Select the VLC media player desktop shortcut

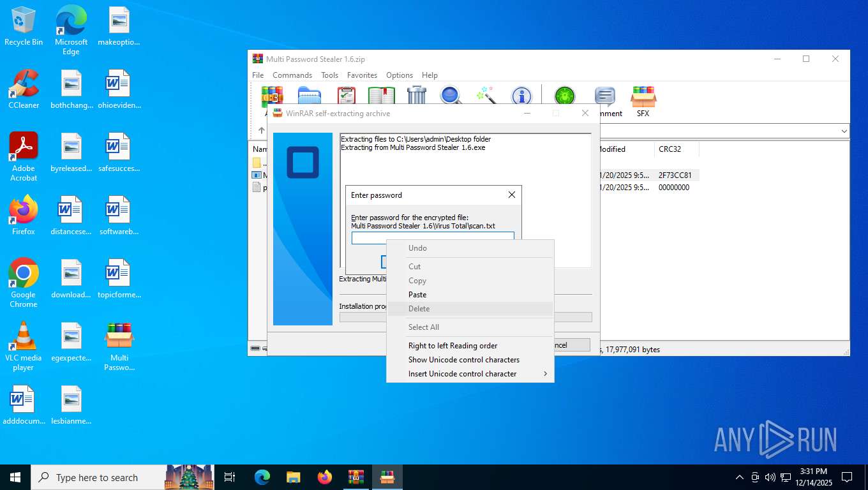pyautogui.click(x=24, y=346)
